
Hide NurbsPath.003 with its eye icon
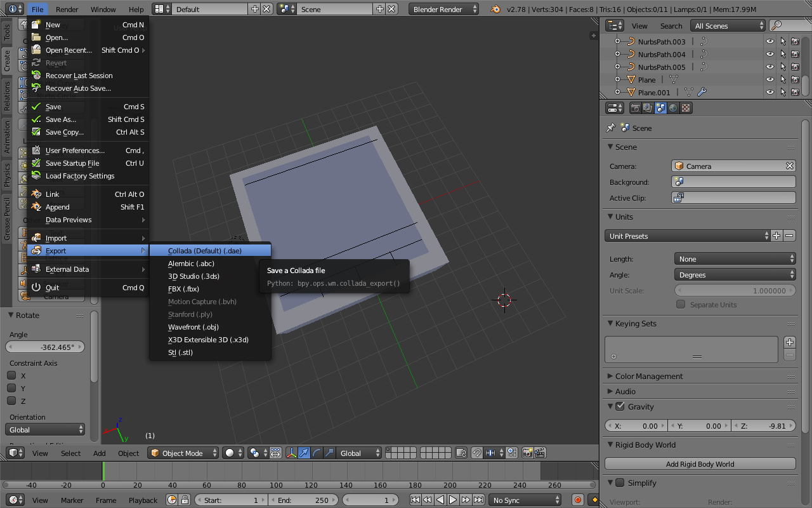click(769, 41)
